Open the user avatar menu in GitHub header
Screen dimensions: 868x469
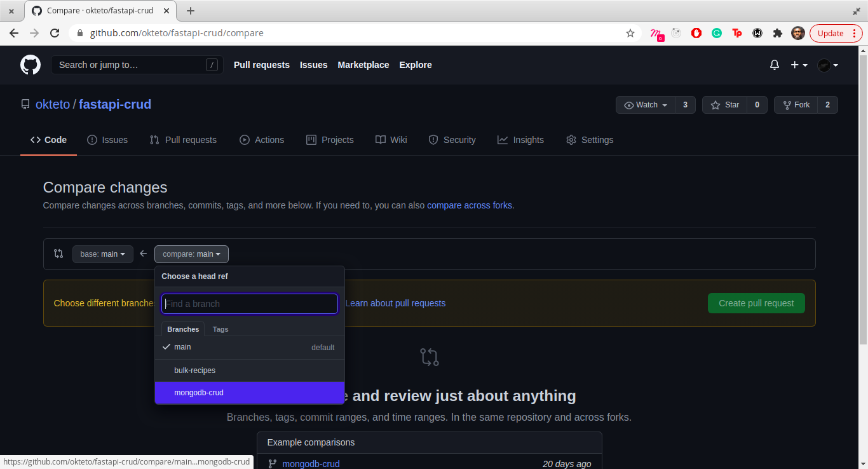[828, 65]
